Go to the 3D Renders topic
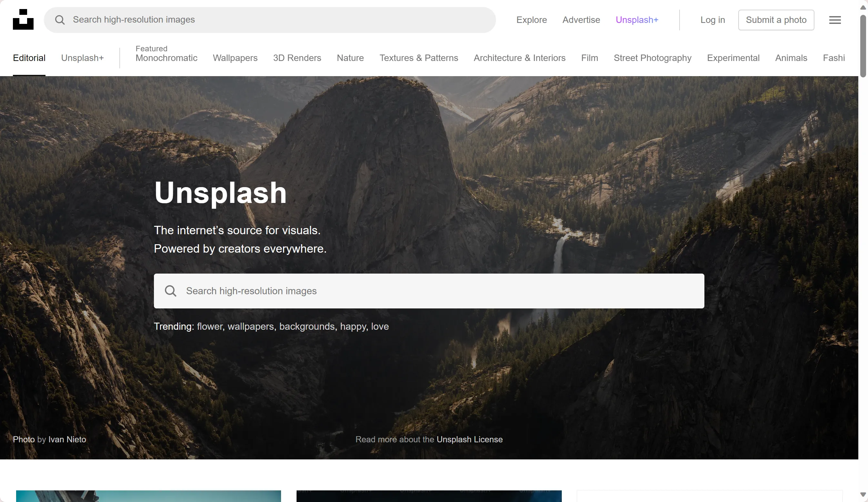 (297, 58)
